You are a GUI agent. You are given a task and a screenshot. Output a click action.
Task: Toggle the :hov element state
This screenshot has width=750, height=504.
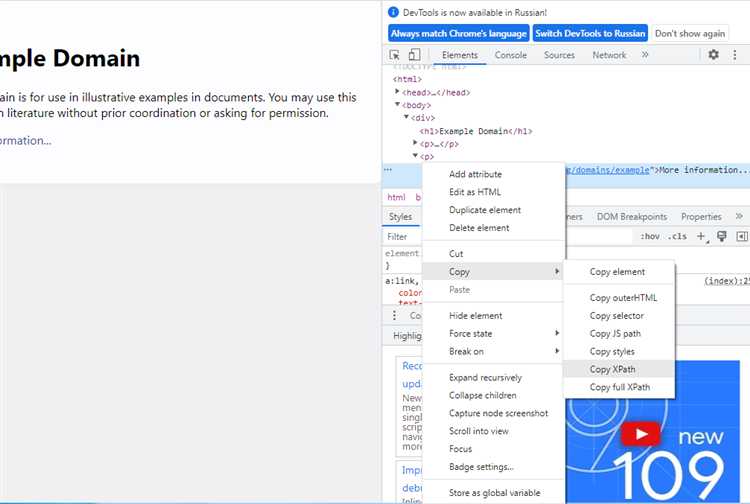coord(650,236)
